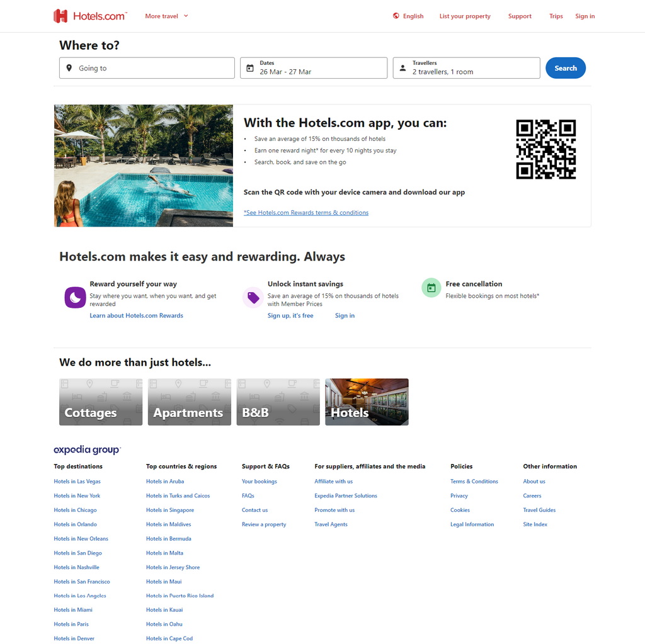Open Hotels in New York link
The image size is (645, 644).
pyautogui.click(x=77, y=495)
